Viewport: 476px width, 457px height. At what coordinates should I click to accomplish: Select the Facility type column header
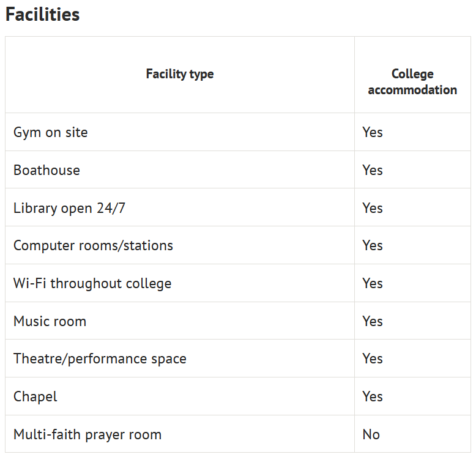(x=180, y=75)
